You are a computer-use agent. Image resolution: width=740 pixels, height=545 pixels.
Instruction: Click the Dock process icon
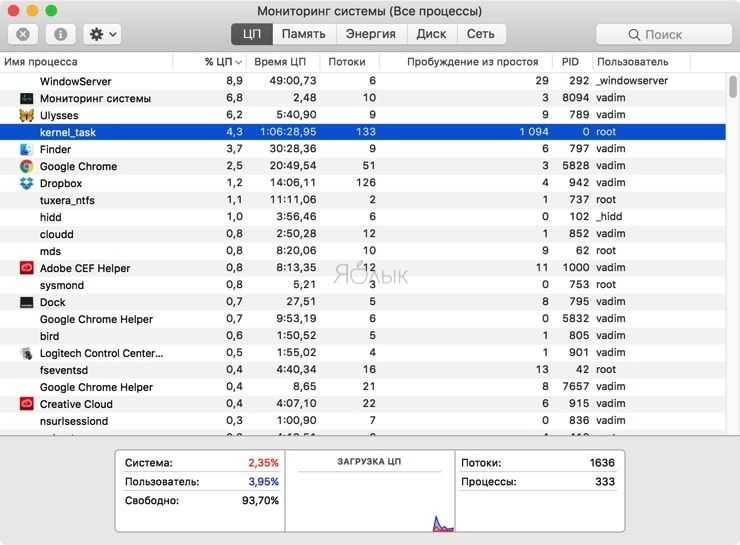[x=26, y=302]
